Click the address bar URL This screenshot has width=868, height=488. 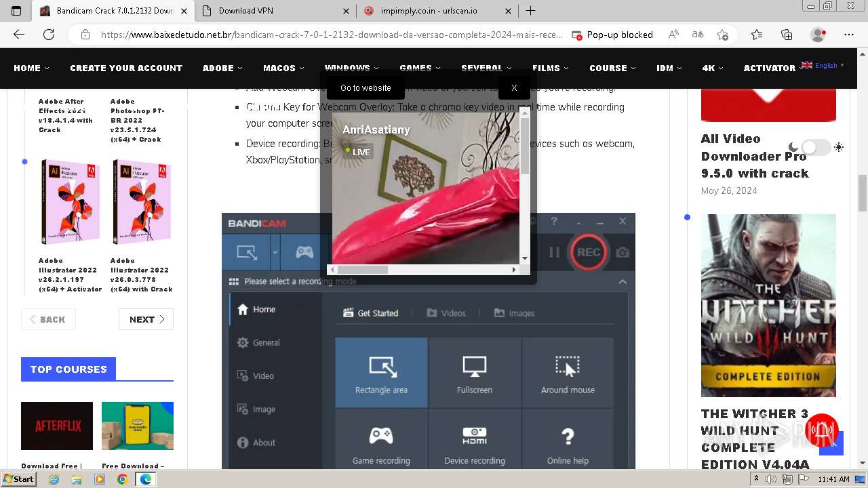point(331,35)
